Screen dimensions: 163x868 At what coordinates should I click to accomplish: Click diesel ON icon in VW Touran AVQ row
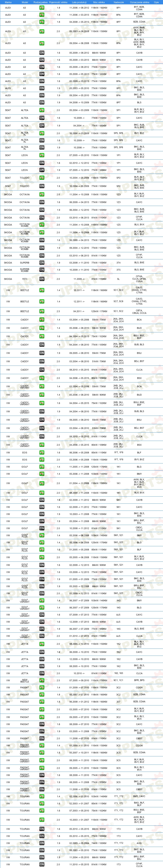pyautogui.click(x=42, y=843)
